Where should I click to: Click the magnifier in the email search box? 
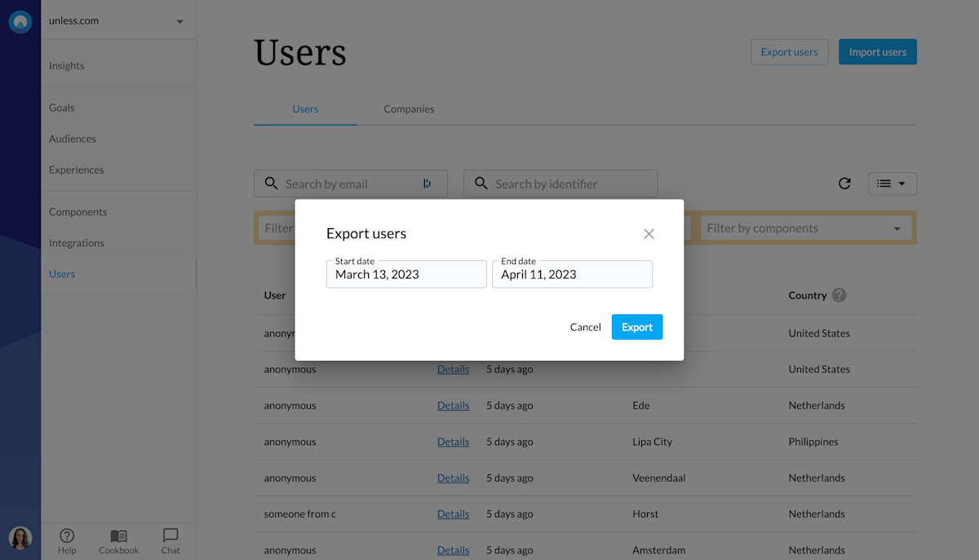(x=271, y=183)
